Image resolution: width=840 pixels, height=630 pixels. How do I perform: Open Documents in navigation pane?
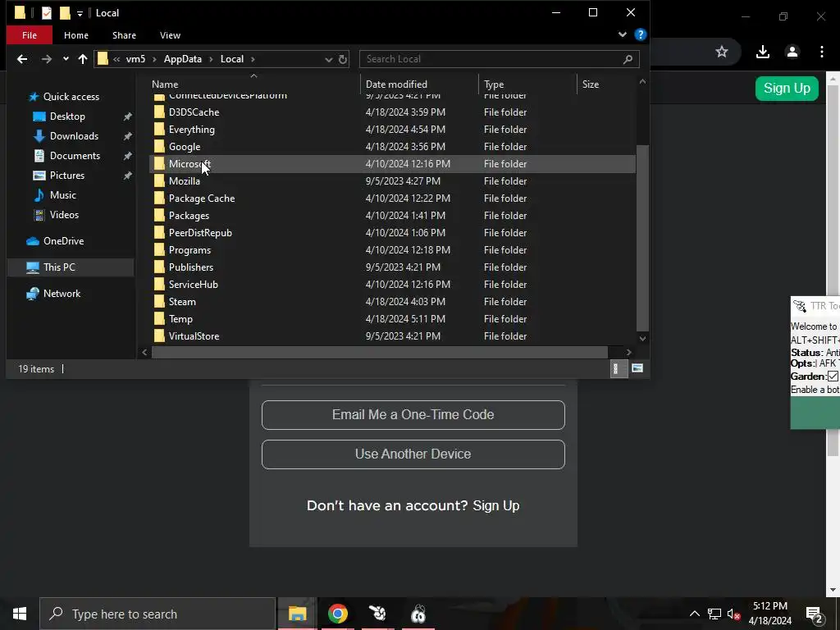coord(75,156)
